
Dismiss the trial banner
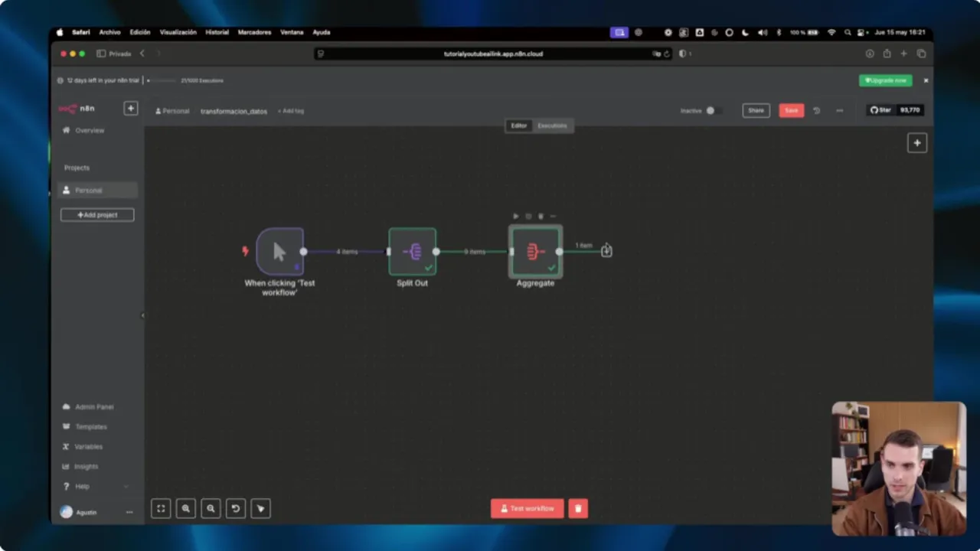click(926, 80)
